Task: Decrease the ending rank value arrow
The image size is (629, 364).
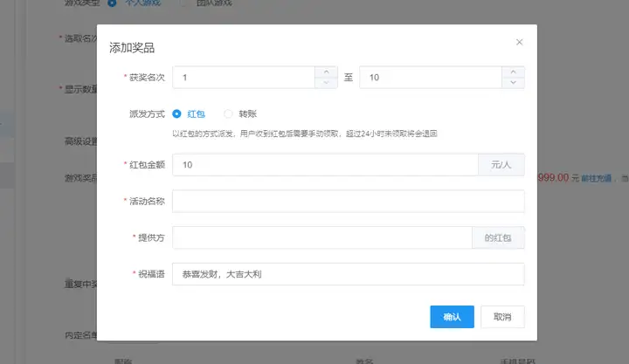Action: [x=513, y=83]
